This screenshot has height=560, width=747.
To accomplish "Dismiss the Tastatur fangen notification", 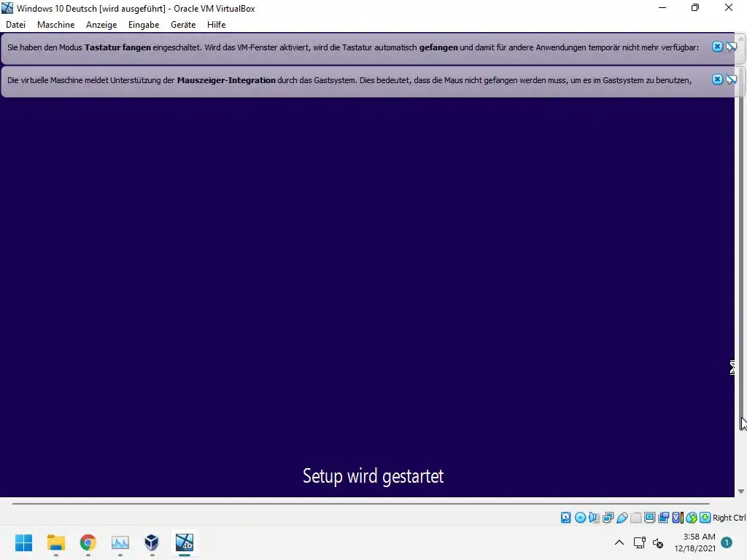I will 717,47.
